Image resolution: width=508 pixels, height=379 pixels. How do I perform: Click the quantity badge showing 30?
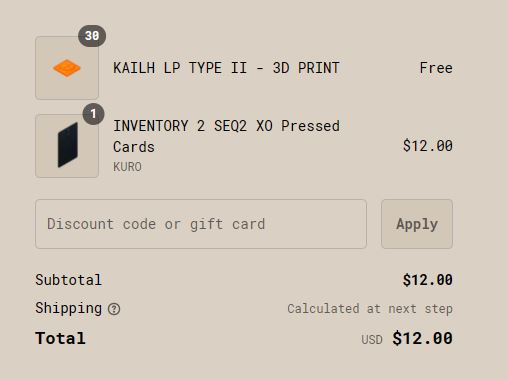pos(92,36)
